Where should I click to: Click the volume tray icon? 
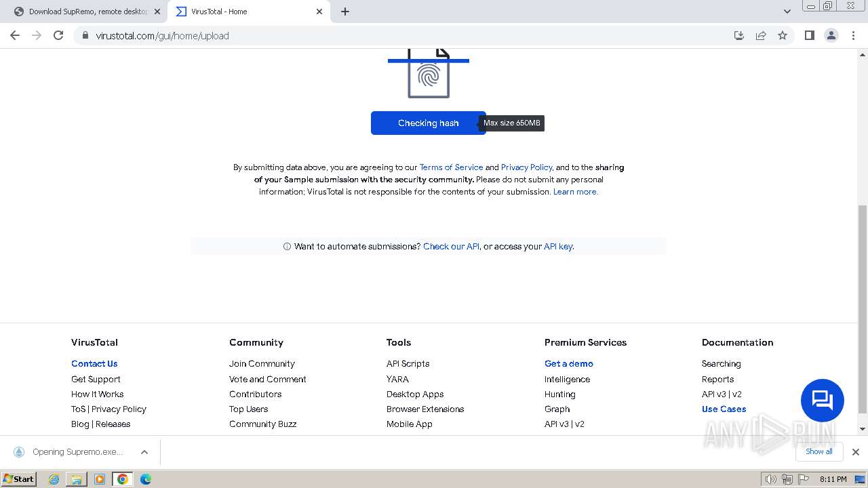pos(770,479)
